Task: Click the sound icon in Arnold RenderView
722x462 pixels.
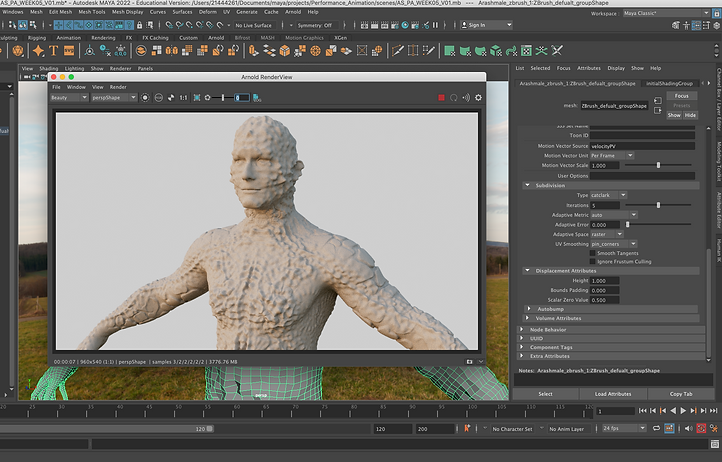Action: click(x=466, y=98)
